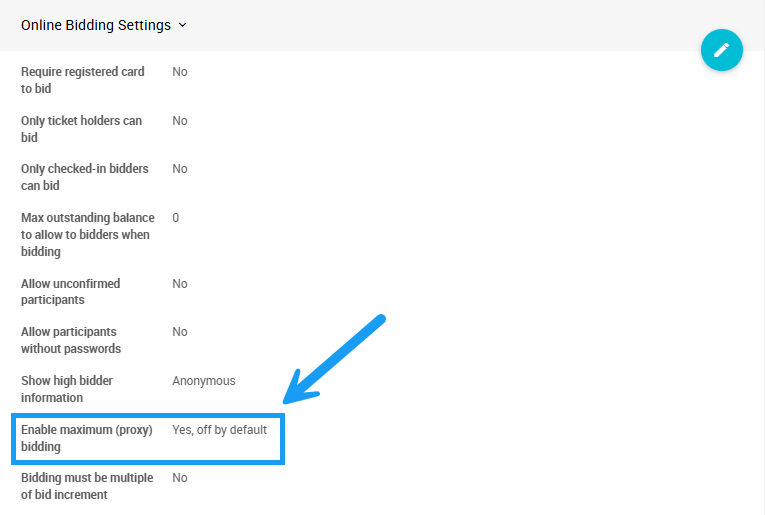The height and width of the screenshot is (515, 765).
Task: Click the No value for checked-in bidders
Action: point(180,169)
